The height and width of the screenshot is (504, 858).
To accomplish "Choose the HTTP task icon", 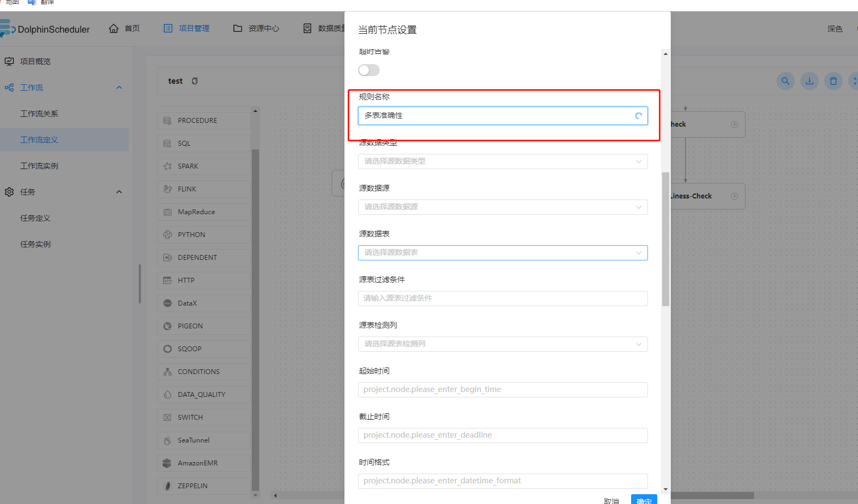I will (168, 281).
